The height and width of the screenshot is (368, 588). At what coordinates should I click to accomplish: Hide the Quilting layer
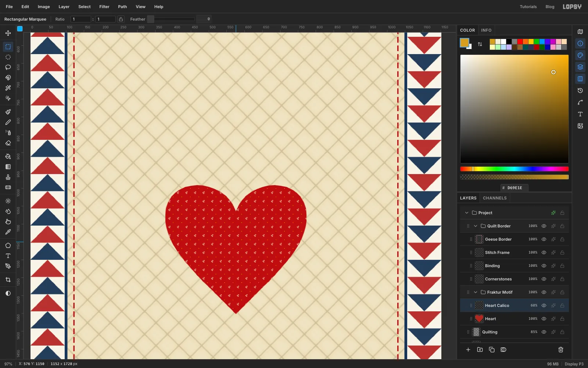[x=544, y=332]
